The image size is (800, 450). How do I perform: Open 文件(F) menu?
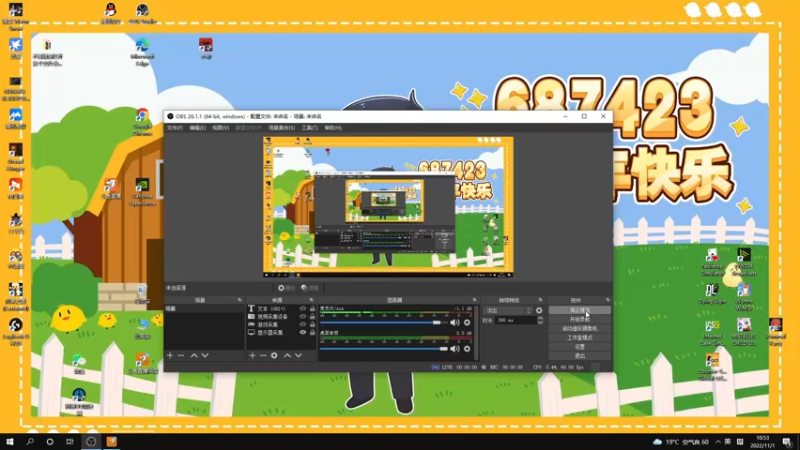[x=174, y=128]
